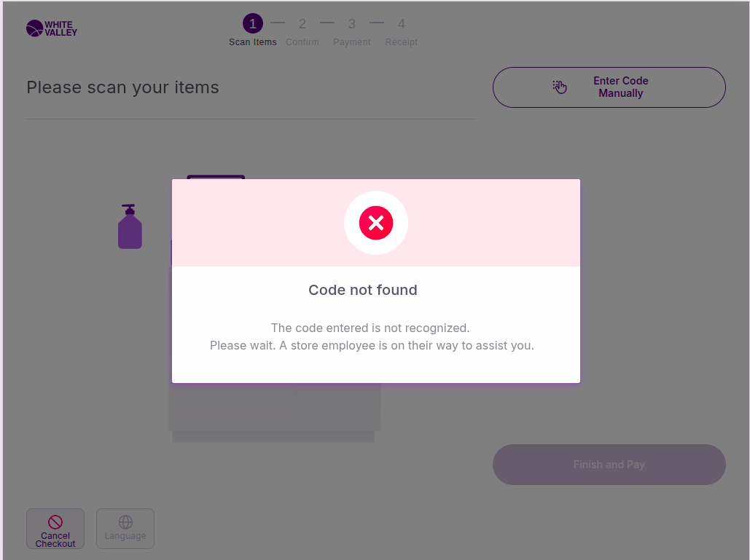The height and width of the screenshot is (560, 750).
Task: Click the globe Language icon
Action: coord(125,522)
